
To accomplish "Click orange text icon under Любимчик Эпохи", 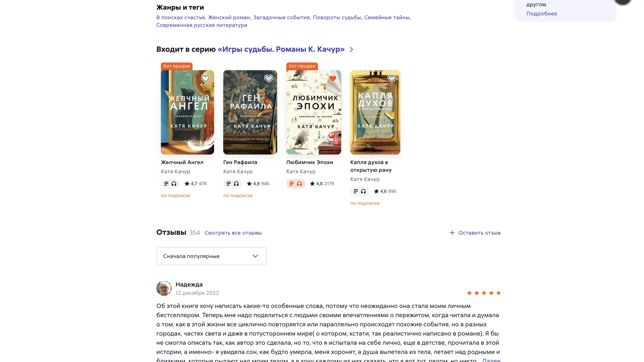I will [x=292, y=184].
